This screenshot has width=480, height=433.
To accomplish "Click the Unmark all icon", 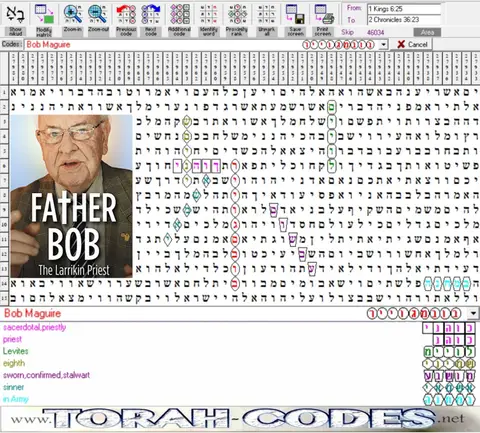I will [x=266, y=14].
